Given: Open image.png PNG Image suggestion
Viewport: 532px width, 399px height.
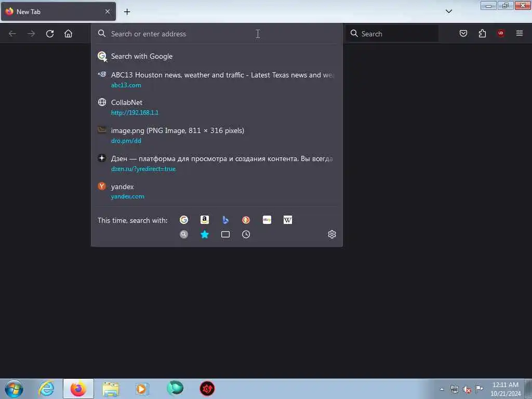Looking at the screenshot, I should pyautogui.click(x=217, y=136).
